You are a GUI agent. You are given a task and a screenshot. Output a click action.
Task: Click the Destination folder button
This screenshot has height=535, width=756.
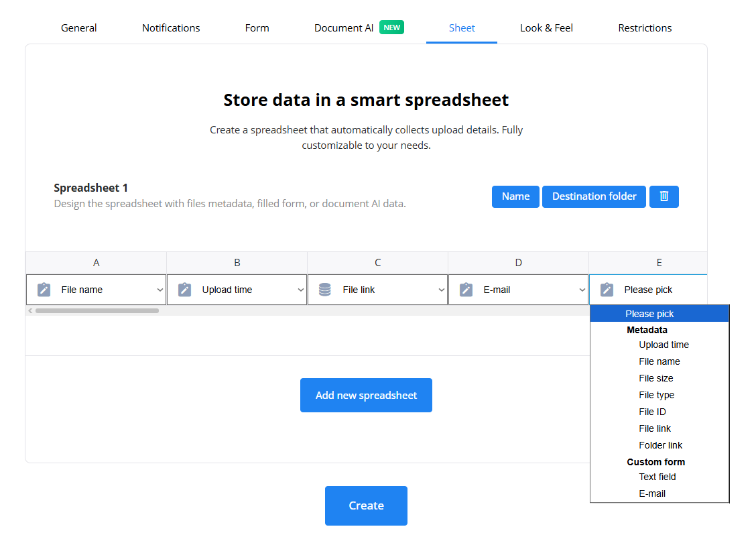point(594,196)
